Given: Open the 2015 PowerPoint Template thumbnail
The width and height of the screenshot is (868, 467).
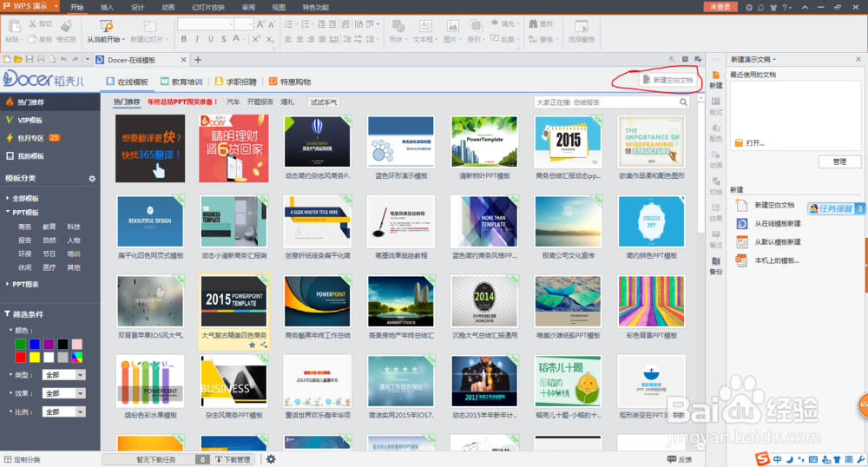Looking at the screenshot, I should pyautogui.click(x=233, y=302).
